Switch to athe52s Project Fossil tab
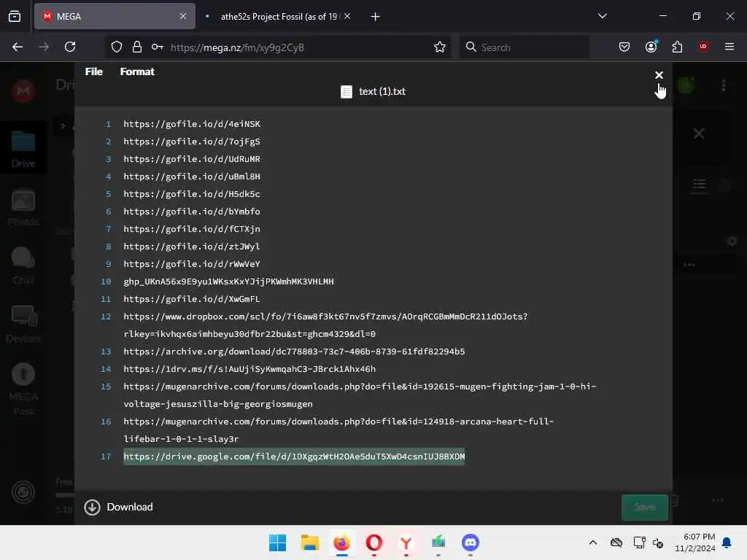Viewport: 747px width, 560px height. coord(279,16)
